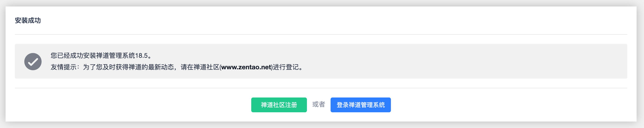Click 禅道管理系统 in the first message line
Image resolution: width=644 pixels, height=128 pixels.
click(x=116, y=55)
